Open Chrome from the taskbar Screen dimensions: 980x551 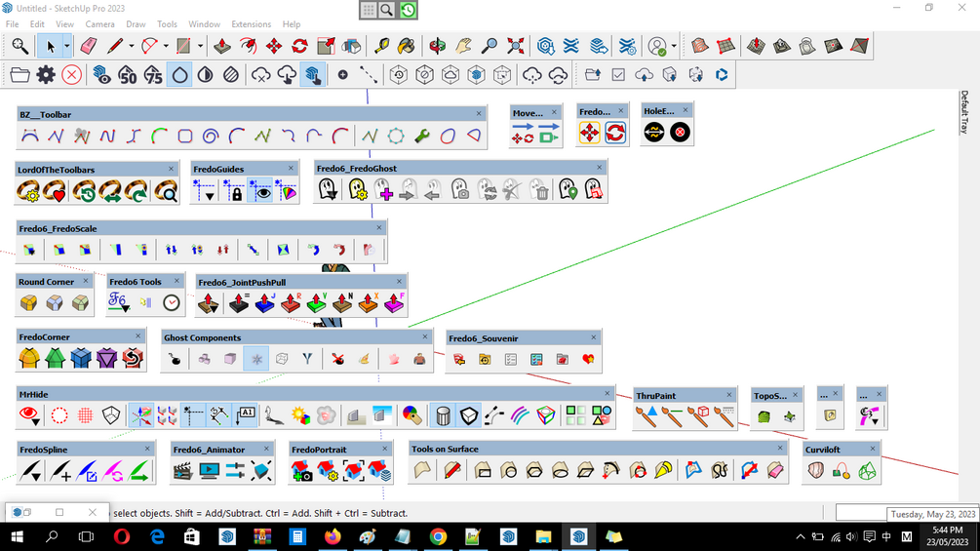coord(438,536)
